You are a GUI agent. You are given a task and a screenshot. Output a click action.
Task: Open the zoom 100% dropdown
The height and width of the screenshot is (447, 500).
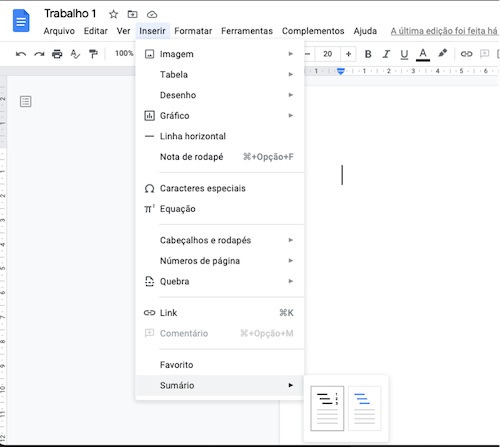pos(124,53)
